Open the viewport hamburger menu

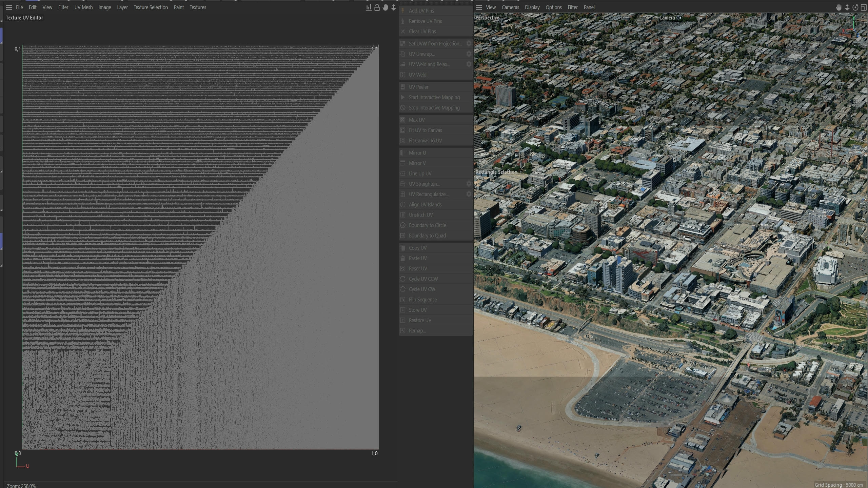(x=479, y=7)
